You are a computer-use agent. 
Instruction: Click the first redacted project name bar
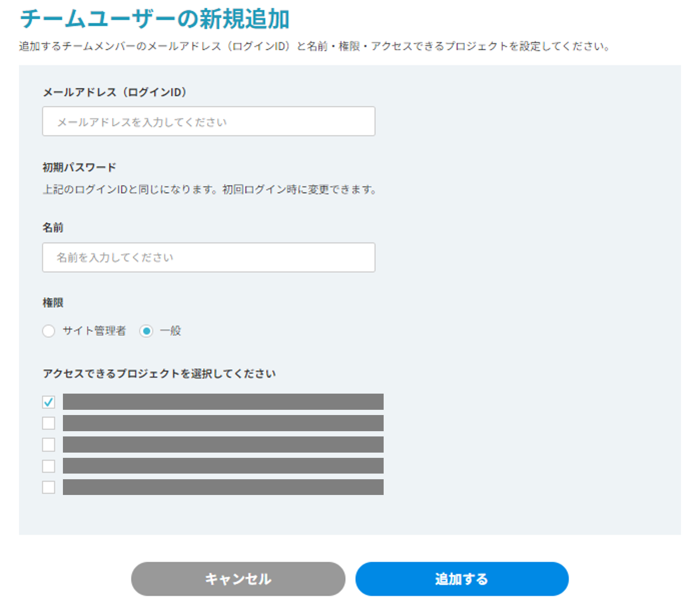[223, 402]
